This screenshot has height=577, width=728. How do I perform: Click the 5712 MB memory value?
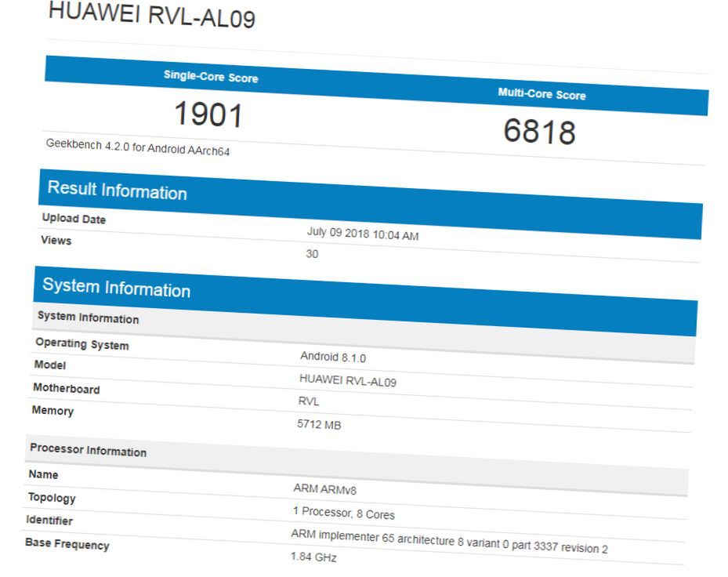[319, 424]
